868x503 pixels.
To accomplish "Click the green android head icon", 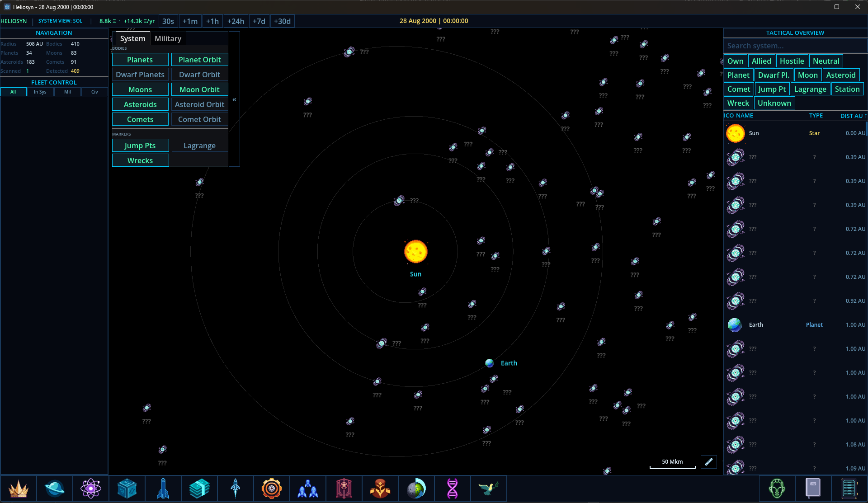I will (777, 489).
